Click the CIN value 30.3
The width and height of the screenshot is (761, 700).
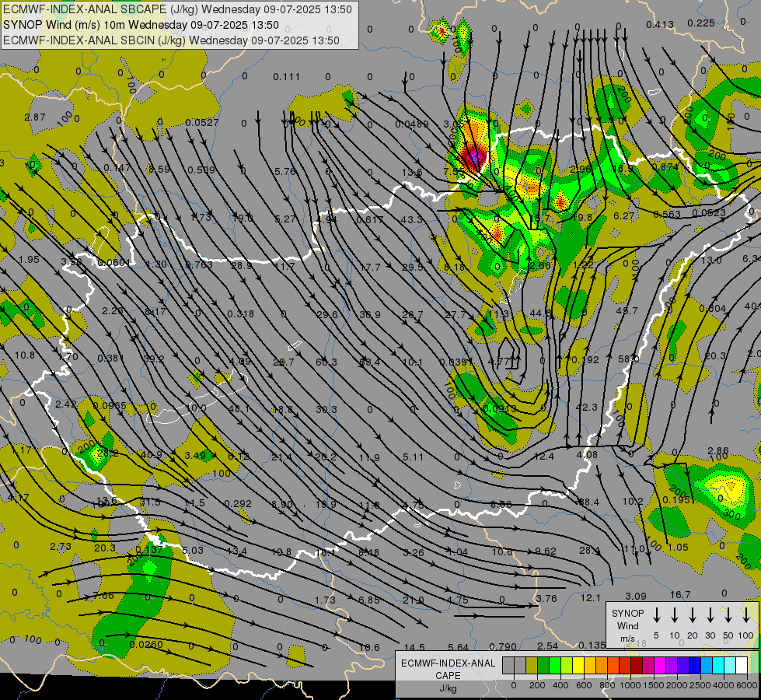pos(326,410)
